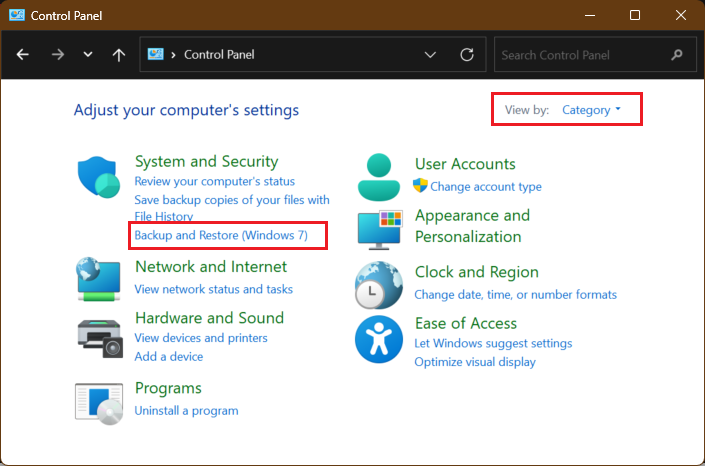Click the search magnifier icon
The height and width of the screenshot is (466, 705).
[677, 55]
